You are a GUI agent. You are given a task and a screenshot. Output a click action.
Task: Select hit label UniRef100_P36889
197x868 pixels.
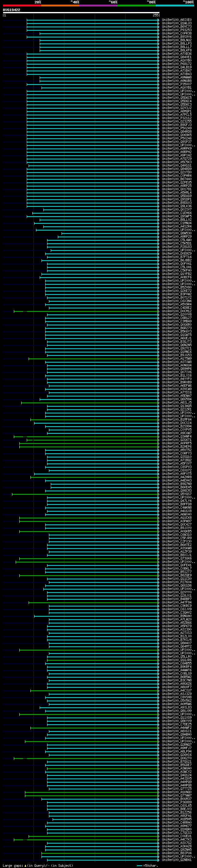(176, 802)
